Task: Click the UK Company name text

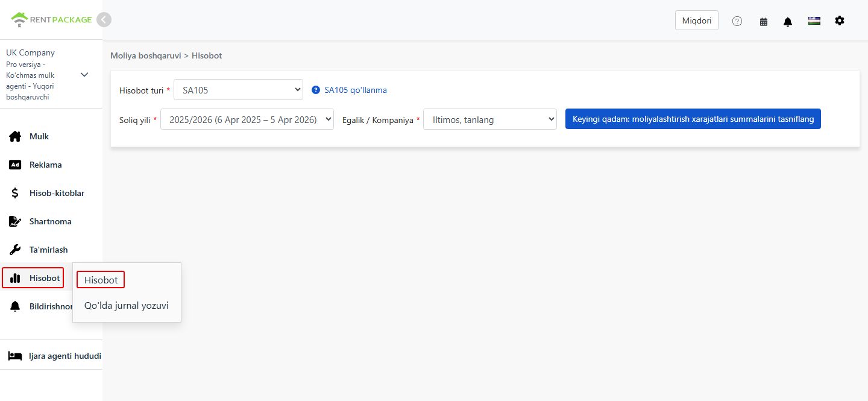Action: (30, 52)
